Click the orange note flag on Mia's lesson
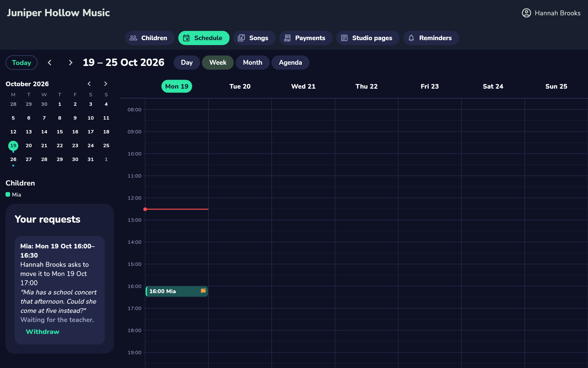 point(203,291)
